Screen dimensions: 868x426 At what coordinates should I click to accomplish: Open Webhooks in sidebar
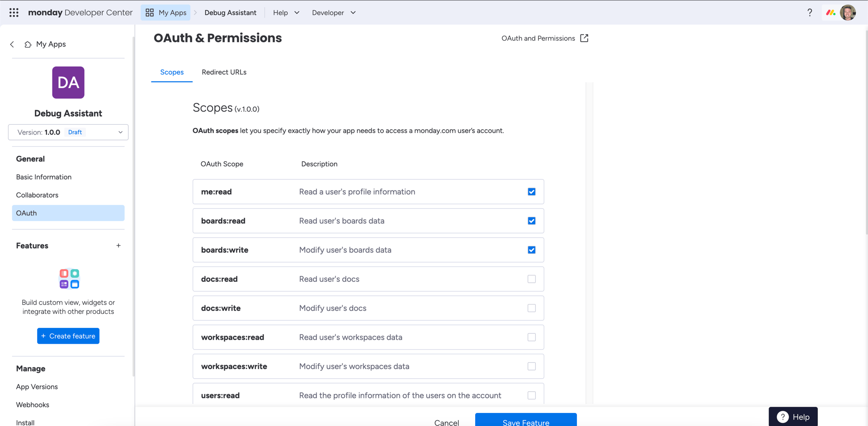[x=33, y=405]
